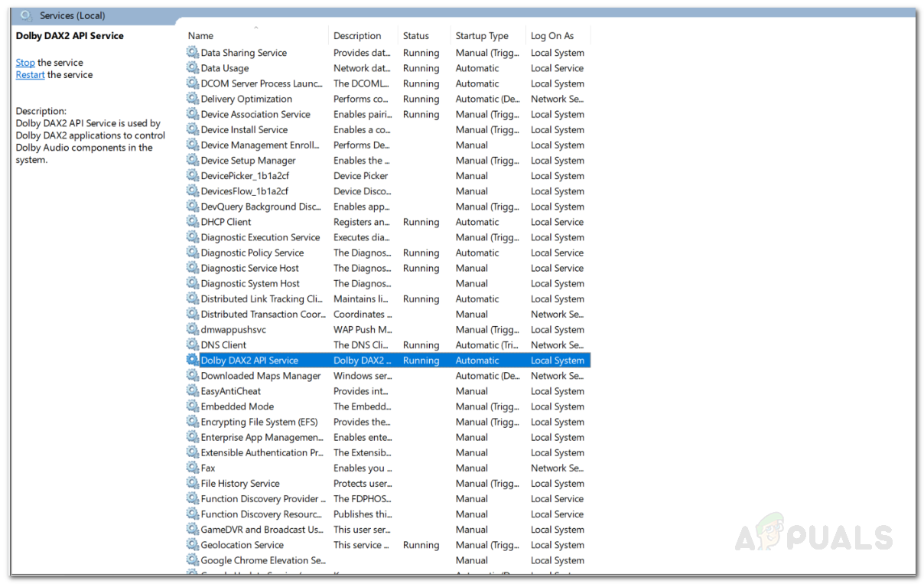Click the gear icon beside Data Usage
This screenshot has height=584, width=924.
[193, 68]
